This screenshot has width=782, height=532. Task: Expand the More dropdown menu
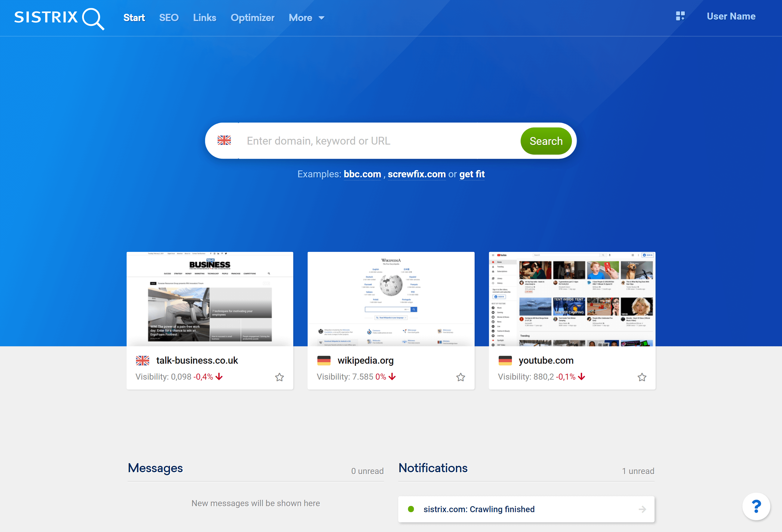[306, 18]
